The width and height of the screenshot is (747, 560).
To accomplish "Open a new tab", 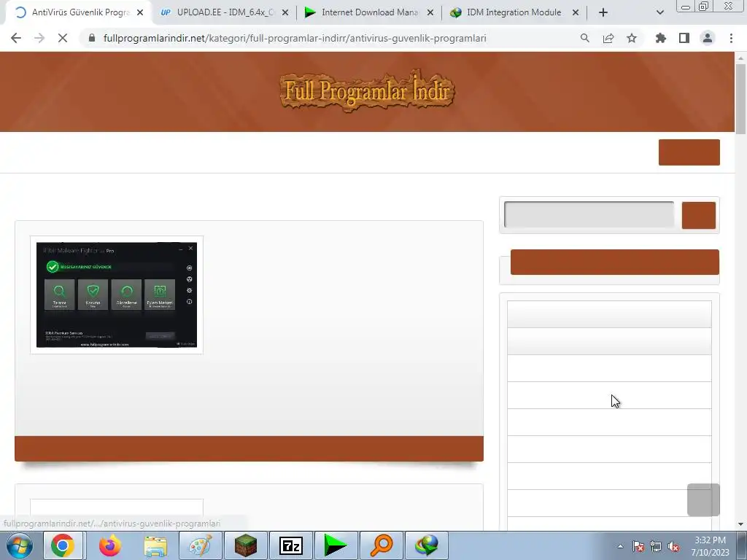I will tap(603, 13).
